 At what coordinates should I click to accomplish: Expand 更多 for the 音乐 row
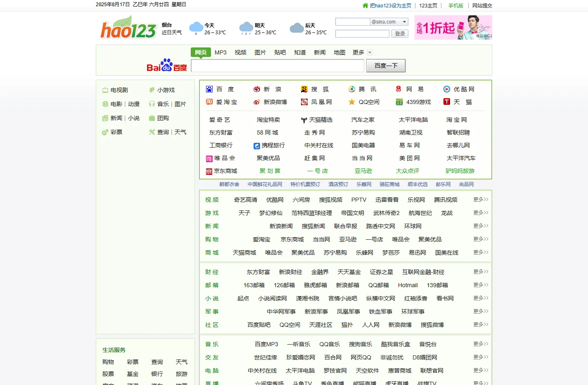pos(481,344)
